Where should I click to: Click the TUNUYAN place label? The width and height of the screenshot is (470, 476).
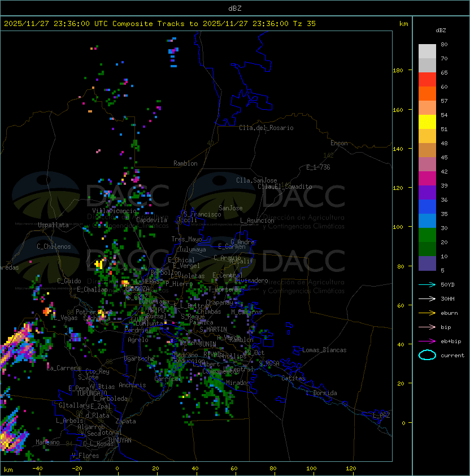[119, 440]
